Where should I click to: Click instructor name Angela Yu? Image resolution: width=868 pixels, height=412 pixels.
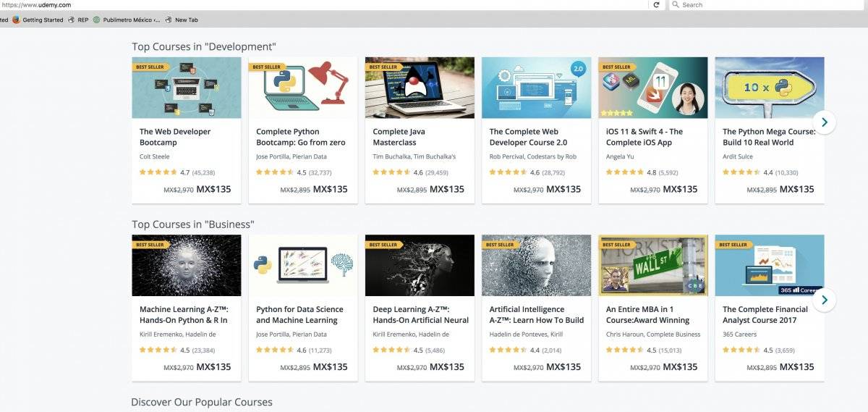tap(619, 156)
